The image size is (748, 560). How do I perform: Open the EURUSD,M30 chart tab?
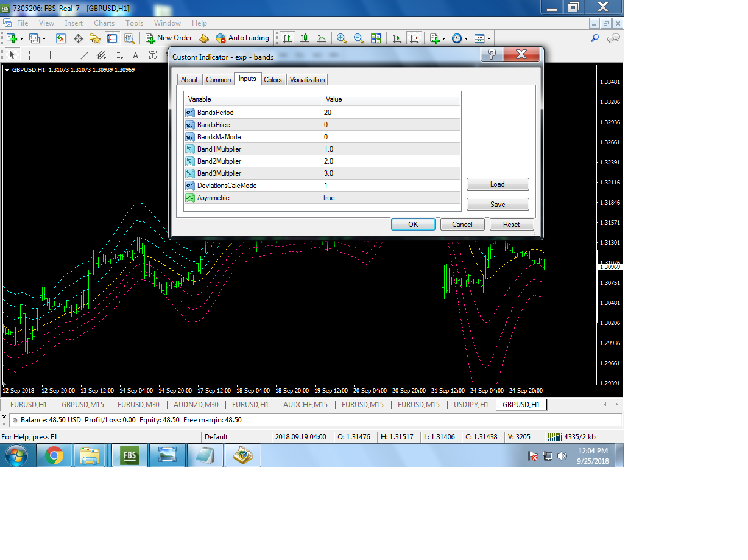click(x=138, y=405)
